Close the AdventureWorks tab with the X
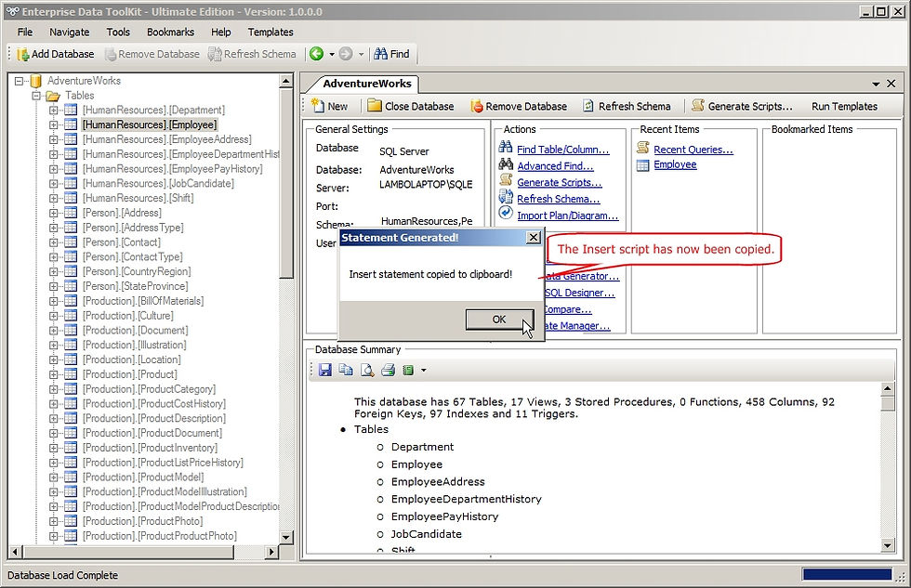Image resolution: width=911 pixels, height=588 pixels. click(891, 84)
